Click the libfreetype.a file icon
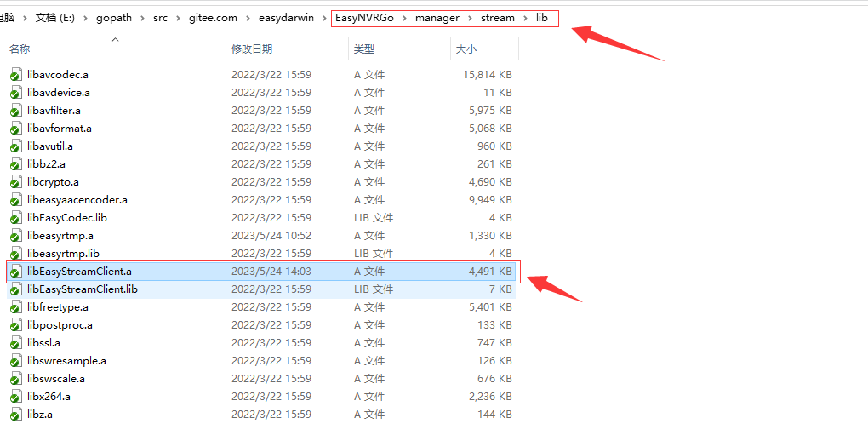This screenshot has height=441, width=868. [x=16, y=307]
